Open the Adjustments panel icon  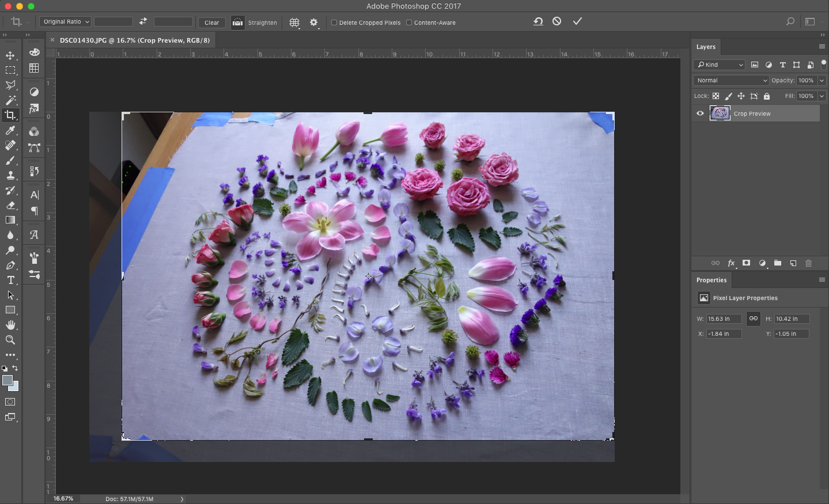tap(34, 92)
